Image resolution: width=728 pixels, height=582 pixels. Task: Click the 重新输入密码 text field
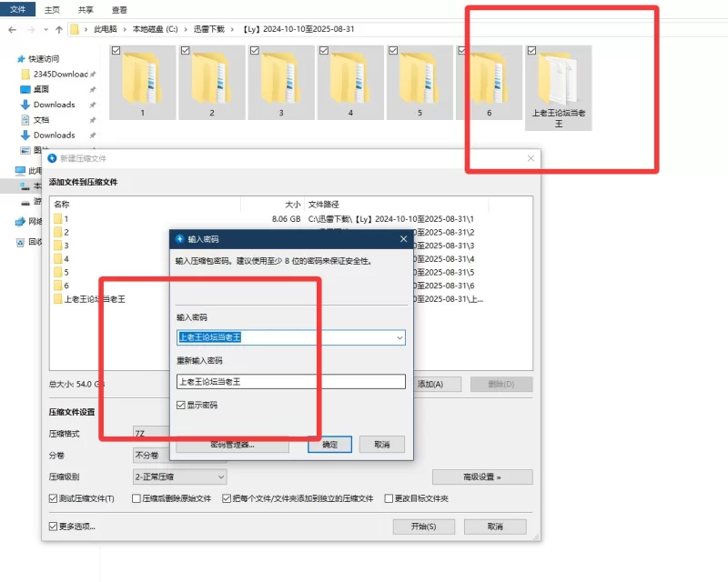point(290,382)
